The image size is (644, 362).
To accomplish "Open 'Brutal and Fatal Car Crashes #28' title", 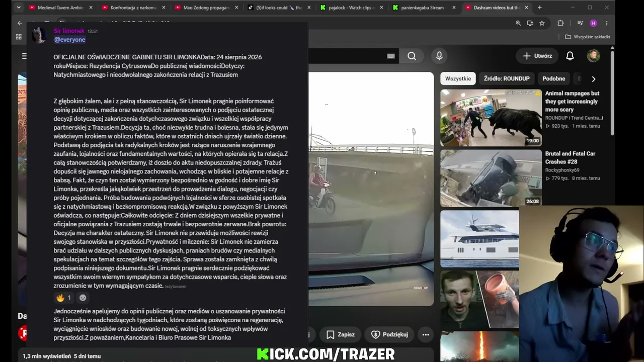I will click(x=571, y=158).
